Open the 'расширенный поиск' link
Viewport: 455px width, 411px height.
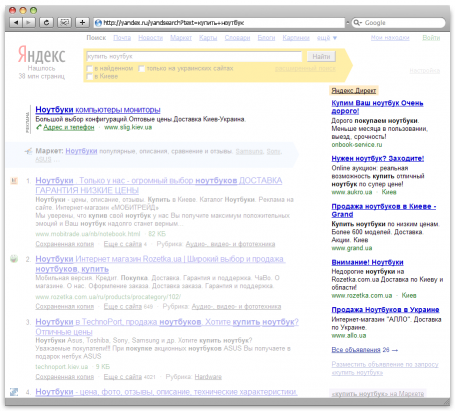tap(305, 69)
